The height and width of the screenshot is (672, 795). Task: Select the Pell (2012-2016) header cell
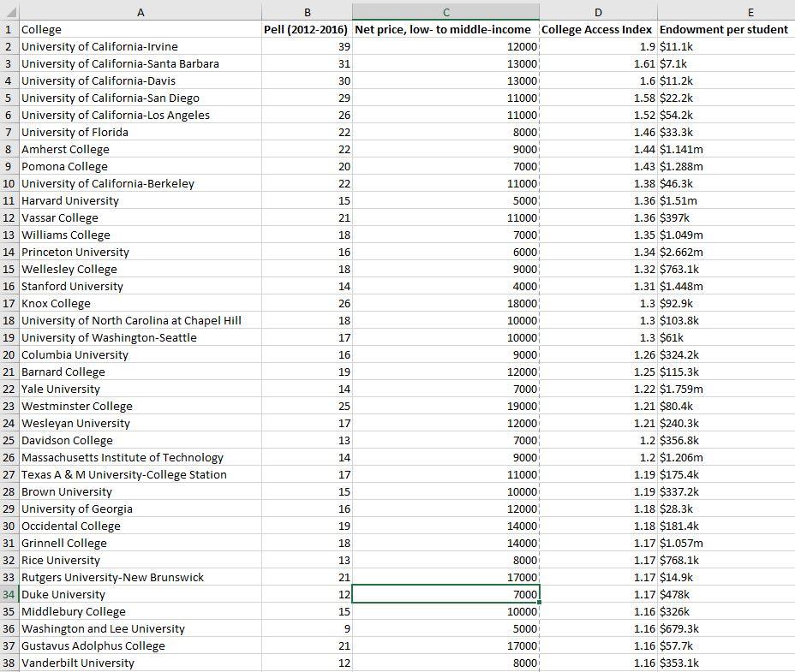click(x=307, y=29)
